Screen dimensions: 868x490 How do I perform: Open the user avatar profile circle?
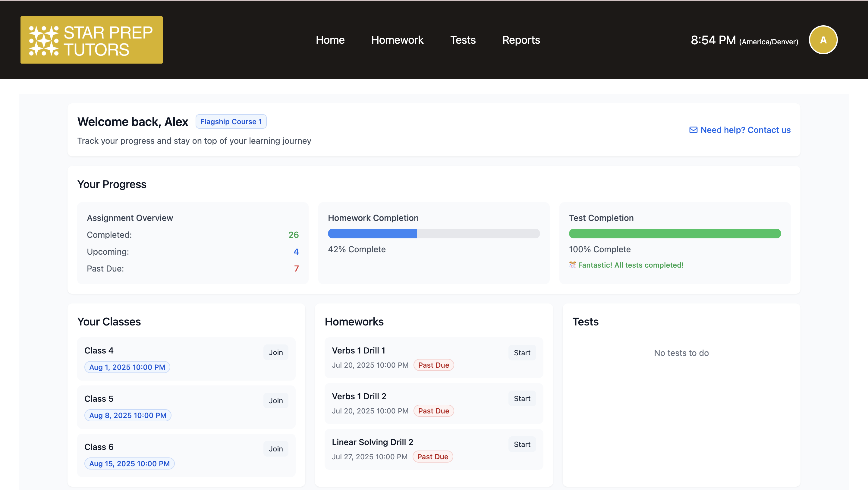pyautogui.click(x=823, y=40)
